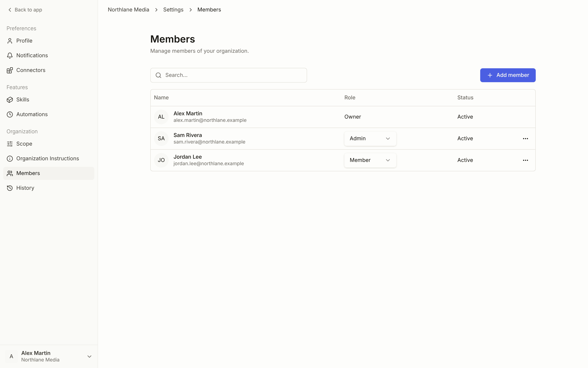The height and width of the screenshot is (368, 588).
Task: Open the more options menu for Jordan Lee
Action: [525, 160]
